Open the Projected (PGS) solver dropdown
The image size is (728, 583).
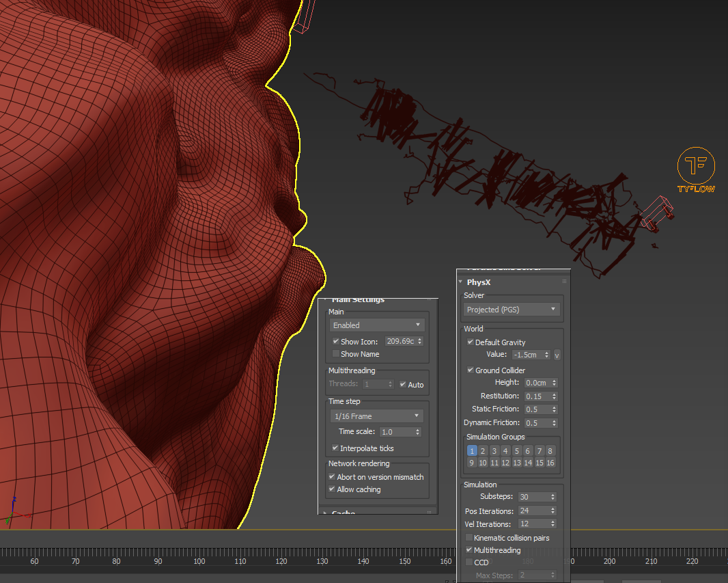pyautogui.click(x=512, y=310)
